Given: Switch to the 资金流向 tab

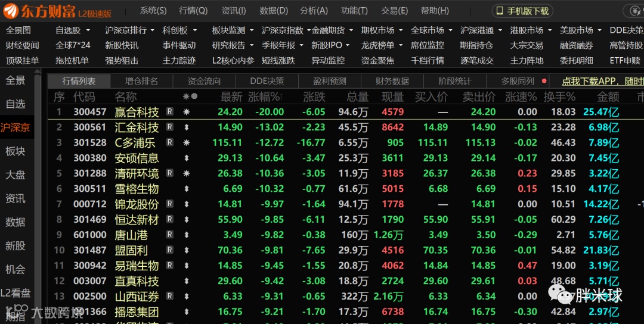Looking at the screenshot, I should point(204,81).
